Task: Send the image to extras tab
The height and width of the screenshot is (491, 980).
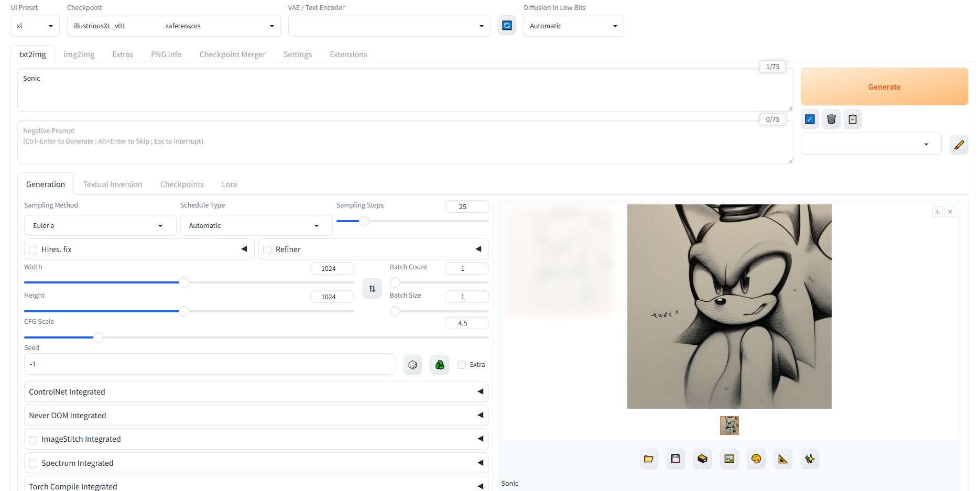Action: tap(783, 459)
